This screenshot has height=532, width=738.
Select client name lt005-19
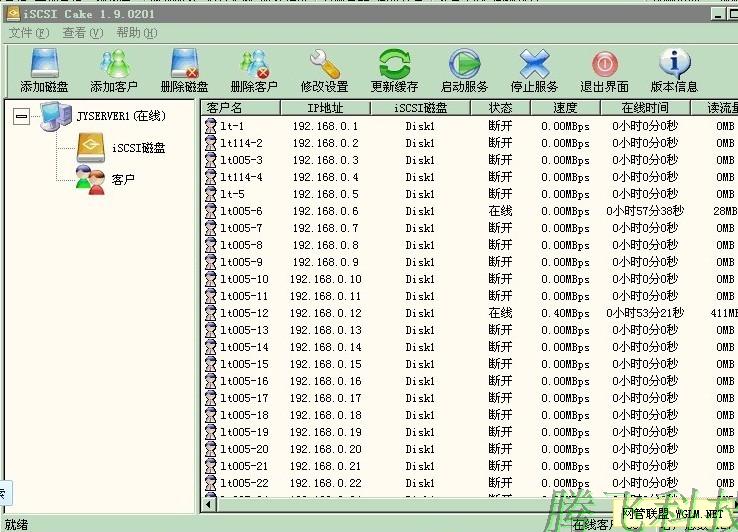point(244,432)
